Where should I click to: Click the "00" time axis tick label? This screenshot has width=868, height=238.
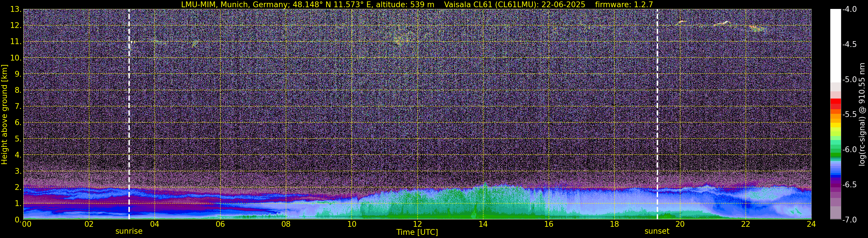click(26, 224)
